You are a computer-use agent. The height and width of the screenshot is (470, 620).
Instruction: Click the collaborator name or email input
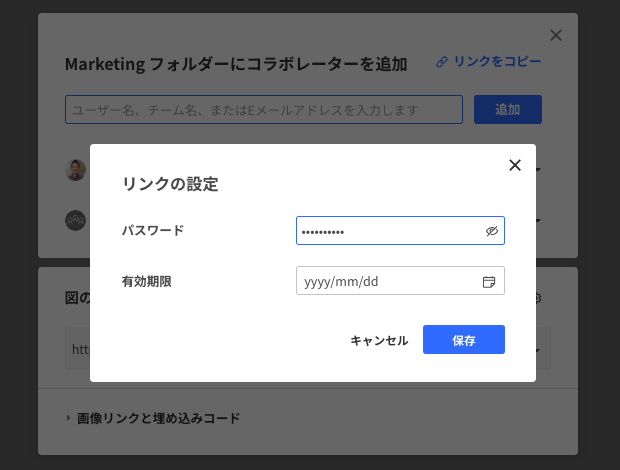point(264,110)
